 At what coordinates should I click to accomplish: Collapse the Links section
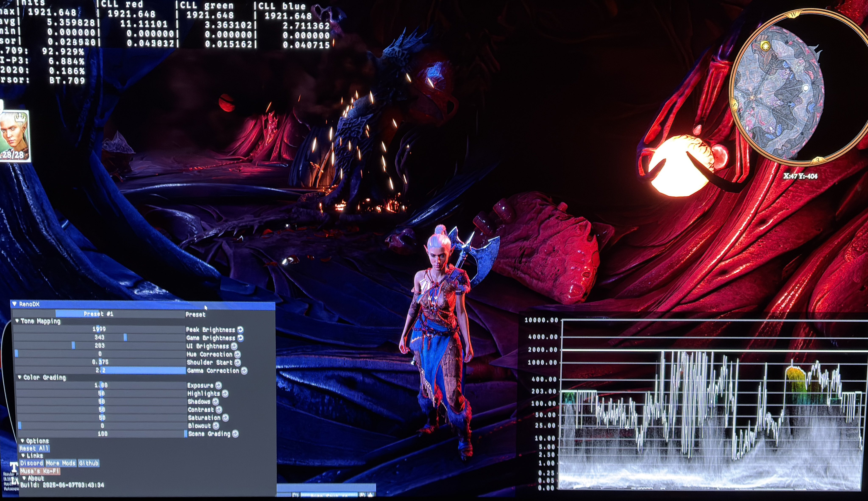tap(23, 456)
